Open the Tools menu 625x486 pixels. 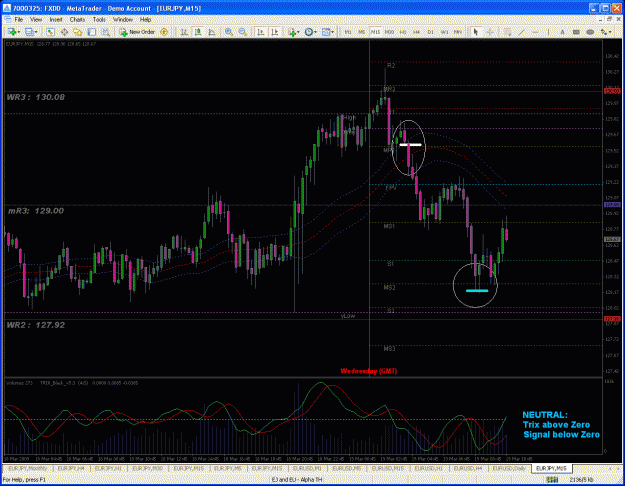click(x=99, y=19)
